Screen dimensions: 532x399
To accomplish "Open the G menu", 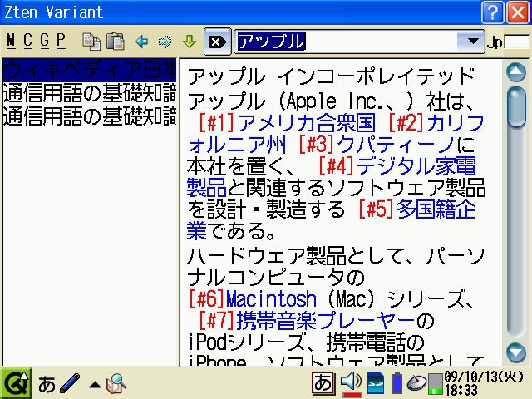I will [44, 41].
